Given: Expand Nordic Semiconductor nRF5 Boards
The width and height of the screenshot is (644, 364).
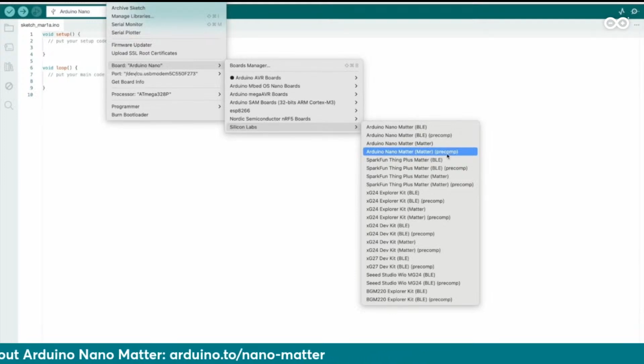Looking at the screenshot, I should coord(294,119).
